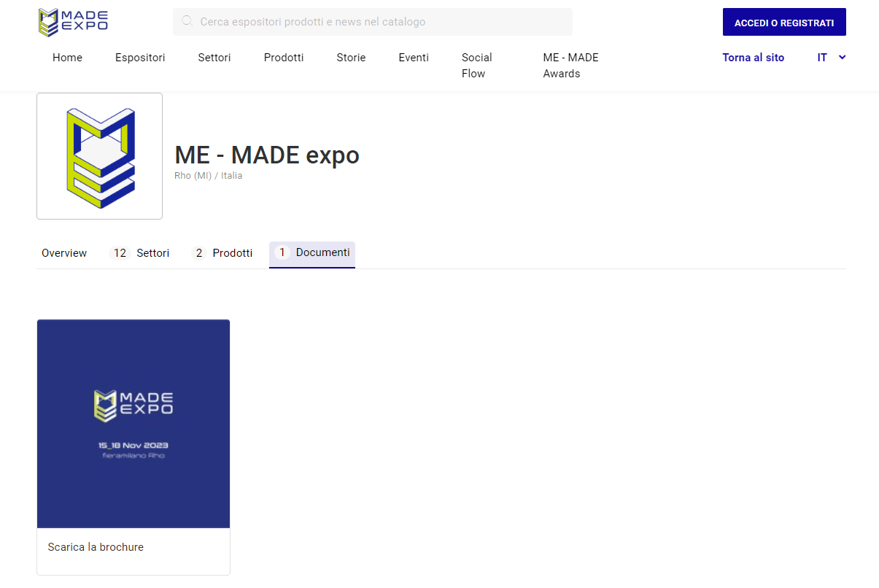Click the ME exhibitor profile logo
Viewport: 879px width, 588px height.
click(99, 156)
